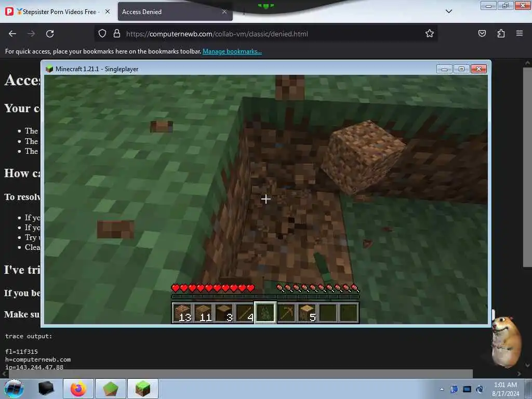This screenshot has width=532, height=399.
Task: Click the blue monitor tray icon
Action: [x=467, y=389]
